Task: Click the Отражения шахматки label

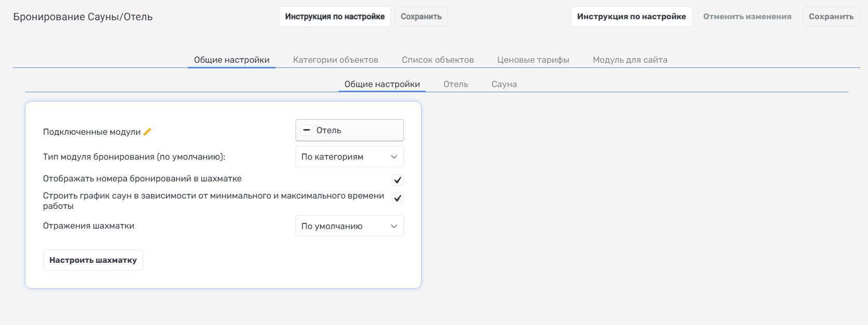Action: 89,226
